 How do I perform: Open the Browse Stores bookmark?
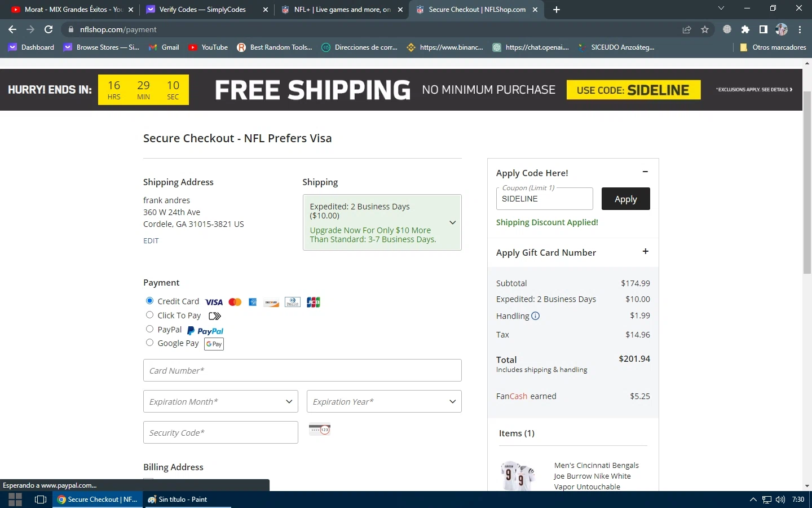click(101, 47)
